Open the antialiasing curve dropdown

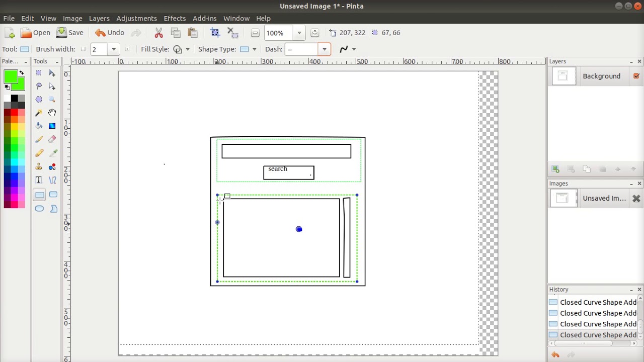(x=348, y=49)
